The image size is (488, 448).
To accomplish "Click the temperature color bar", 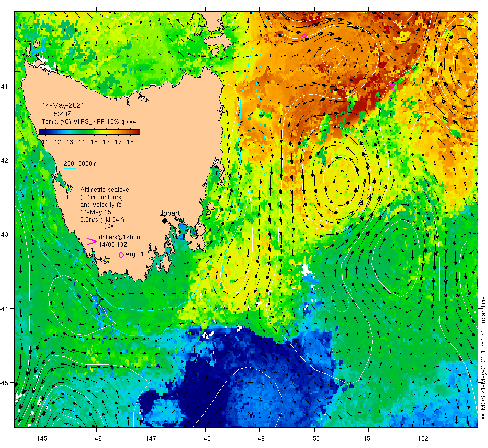I will [90, 132].
